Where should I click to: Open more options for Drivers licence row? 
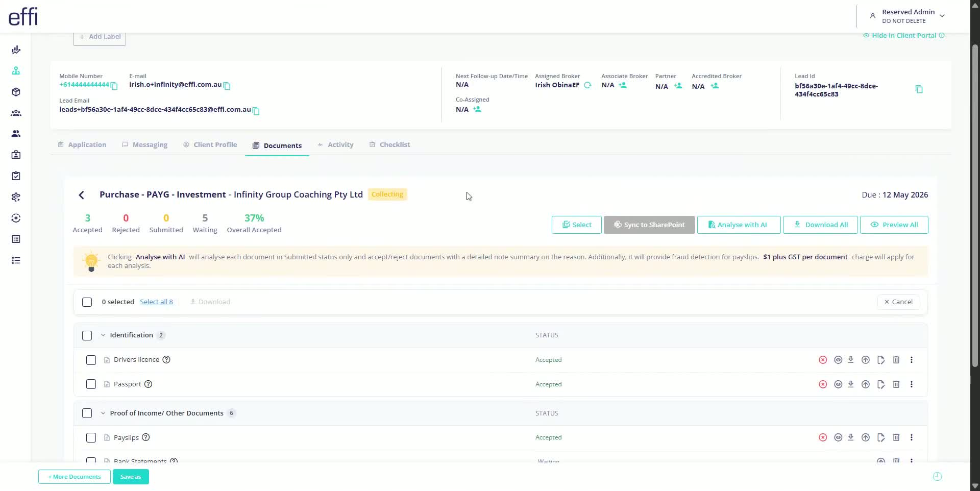click(x=912, y=360)
